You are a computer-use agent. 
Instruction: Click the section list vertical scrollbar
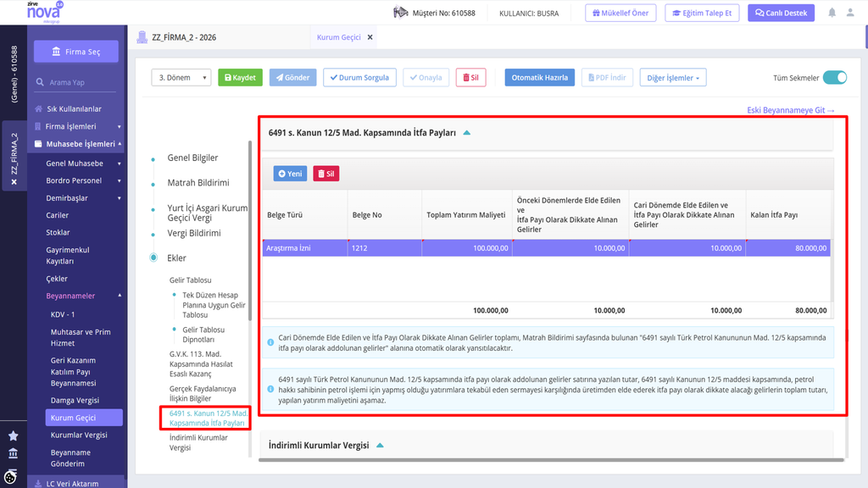point(250,230)
